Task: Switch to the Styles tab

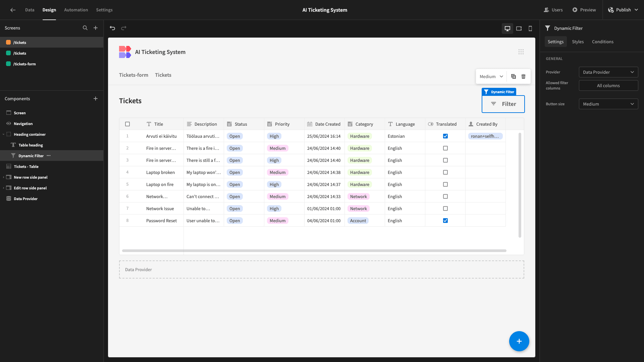Action: point(578,42)
